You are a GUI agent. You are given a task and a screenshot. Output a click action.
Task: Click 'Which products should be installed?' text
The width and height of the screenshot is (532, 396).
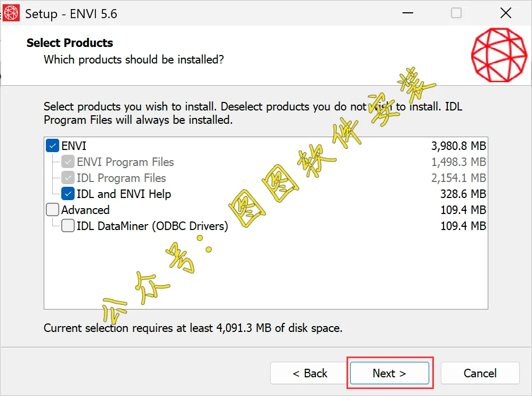134,59
